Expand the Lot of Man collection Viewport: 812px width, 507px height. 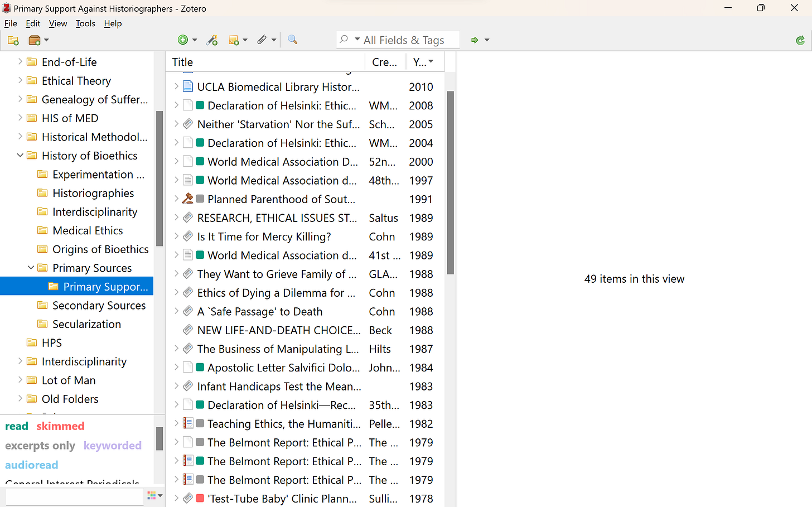click(20, 380)
